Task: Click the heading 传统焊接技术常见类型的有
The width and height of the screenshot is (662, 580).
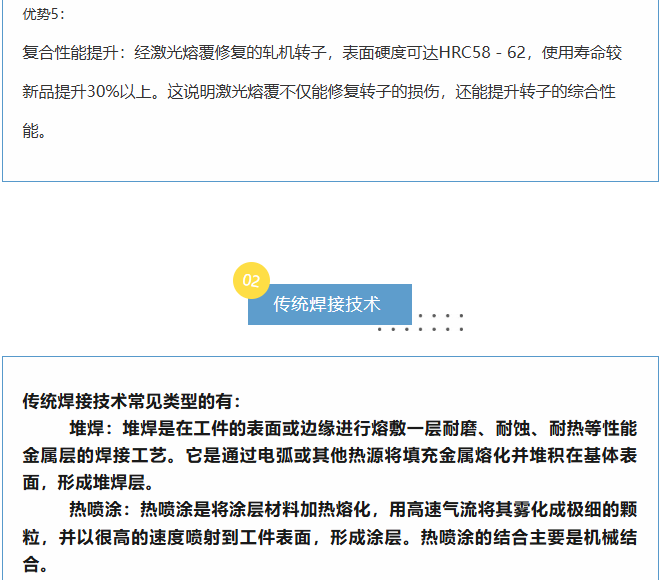Action: tap(131, 401)
